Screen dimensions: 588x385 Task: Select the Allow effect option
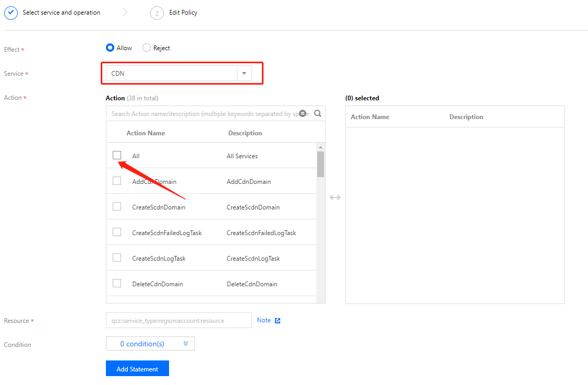point(110,48)
